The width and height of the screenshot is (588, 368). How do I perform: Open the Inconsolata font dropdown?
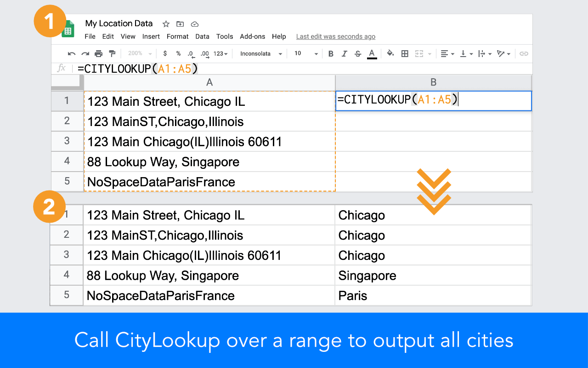pos(260,54)
